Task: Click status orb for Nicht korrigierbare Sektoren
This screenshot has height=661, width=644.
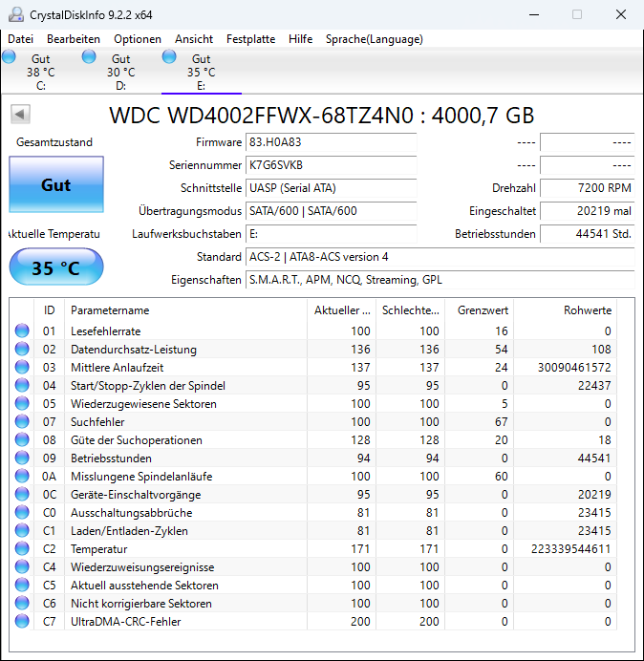Action: [22, 603]
